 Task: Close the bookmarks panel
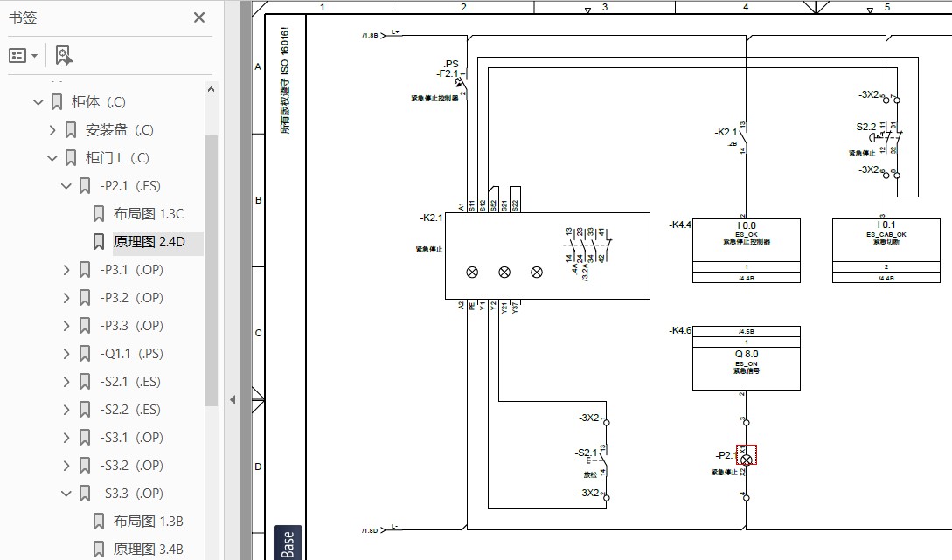coord(199,17)
